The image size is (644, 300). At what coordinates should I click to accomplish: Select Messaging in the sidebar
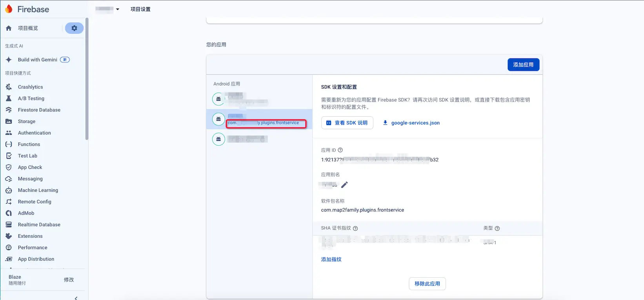point(30,179)
